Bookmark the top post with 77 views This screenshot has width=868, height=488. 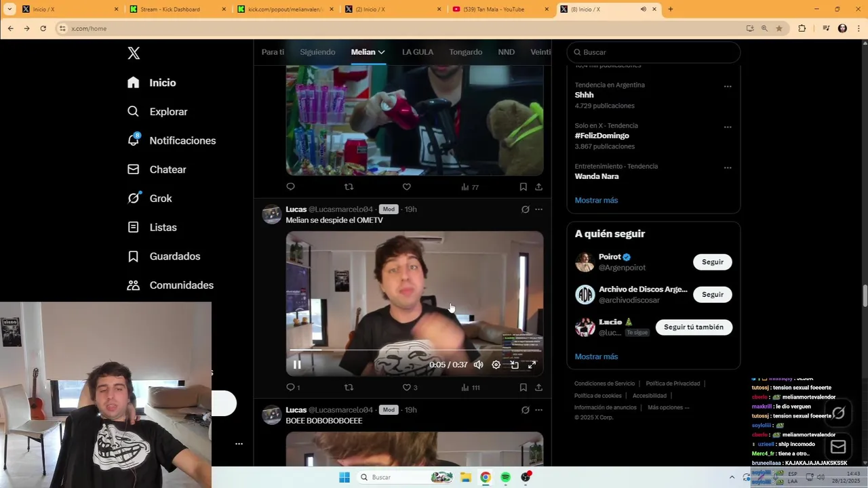(x=523, y=186)
